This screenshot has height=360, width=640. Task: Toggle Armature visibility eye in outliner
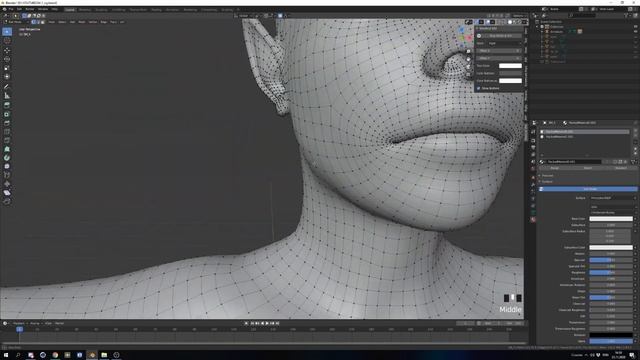click(636, 31)
